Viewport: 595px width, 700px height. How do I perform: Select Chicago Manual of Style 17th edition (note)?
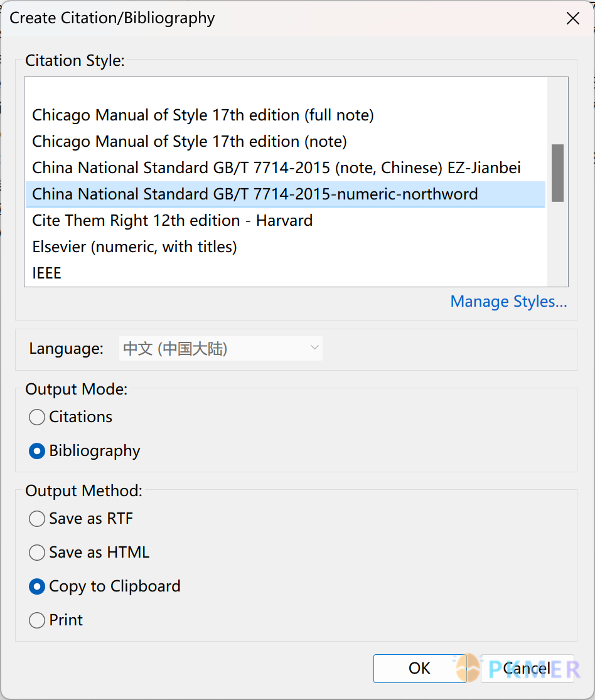click(286, 142)
